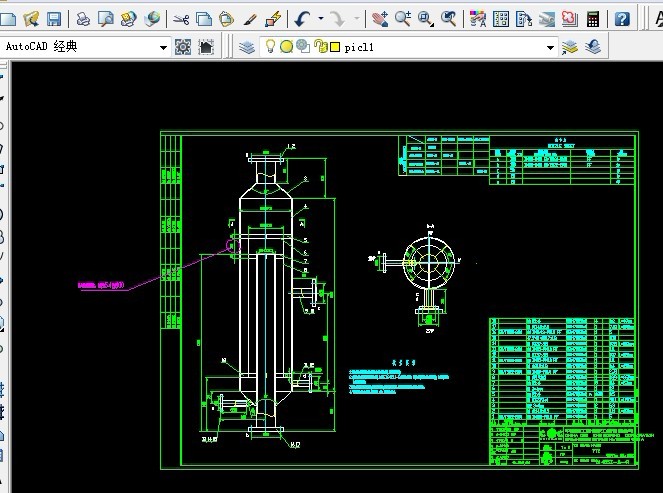Toggle layer picl1 on/off light bulb
The height and width of the screenshot is (493, 663).
pos(270,46)
